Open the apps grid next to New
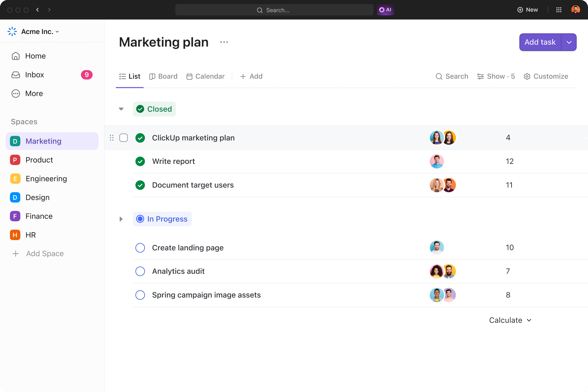Image resolution: width=588 pixels, height=392 pixels. pyautogui.click(x=559, y=10)
